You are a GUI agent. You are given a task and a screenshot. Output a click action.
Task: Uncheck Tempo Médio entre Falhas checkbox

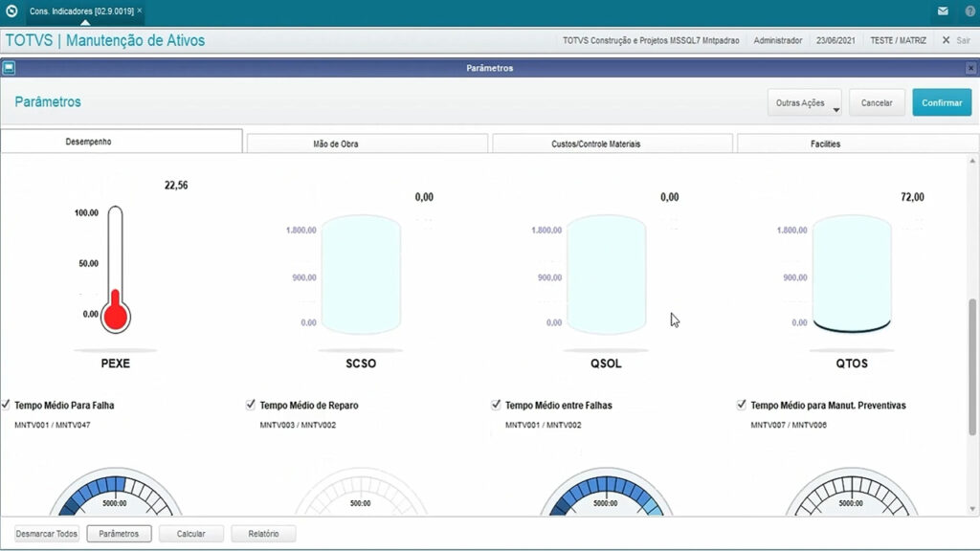(497, 405)
